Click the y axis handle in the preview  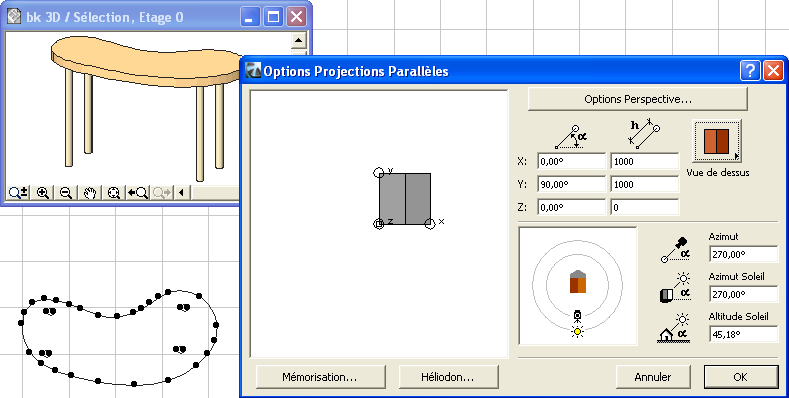tap(378, 173)
